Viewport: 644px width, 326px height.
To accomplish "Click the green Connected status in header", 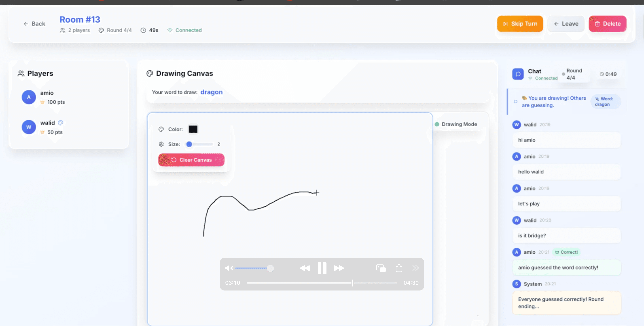I will 184,30.
